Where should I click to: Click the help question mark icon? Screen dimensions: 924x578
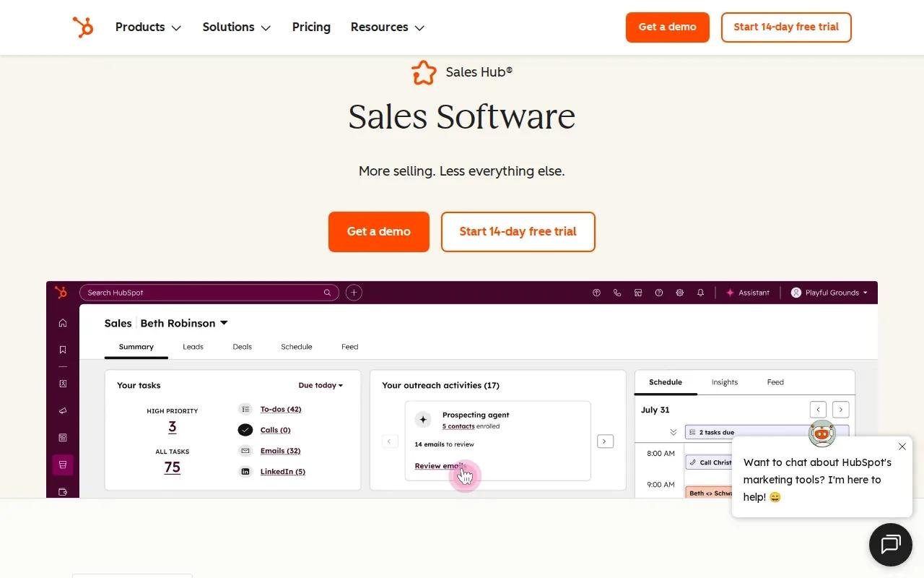pyautogui.click(x=659, y=293)
